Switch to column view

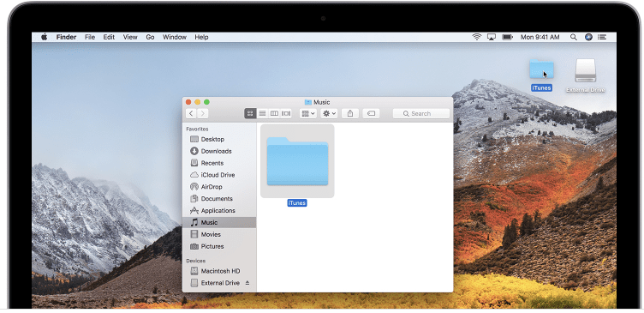pyautogui.click(x=274, y=113)
